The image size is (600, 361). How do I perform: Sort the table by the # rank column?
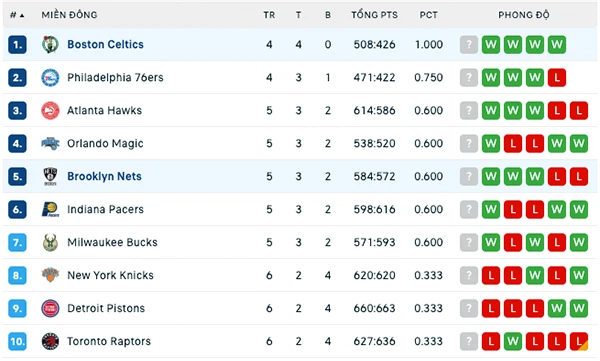click(x=17, y=15)
